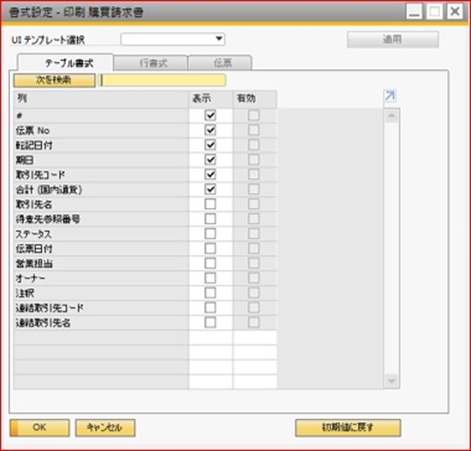Click the expand arrow icon above the table

[x=390, y=96]
